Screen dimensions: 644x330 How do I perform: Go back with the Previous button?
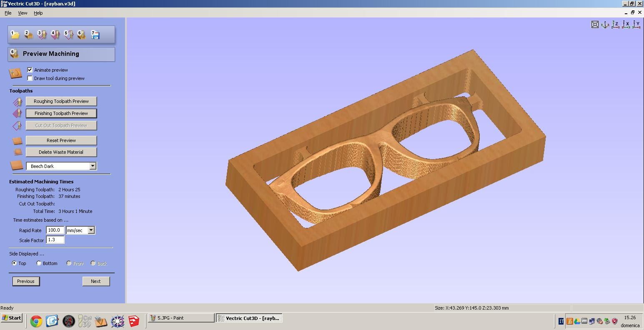(26, 281)
